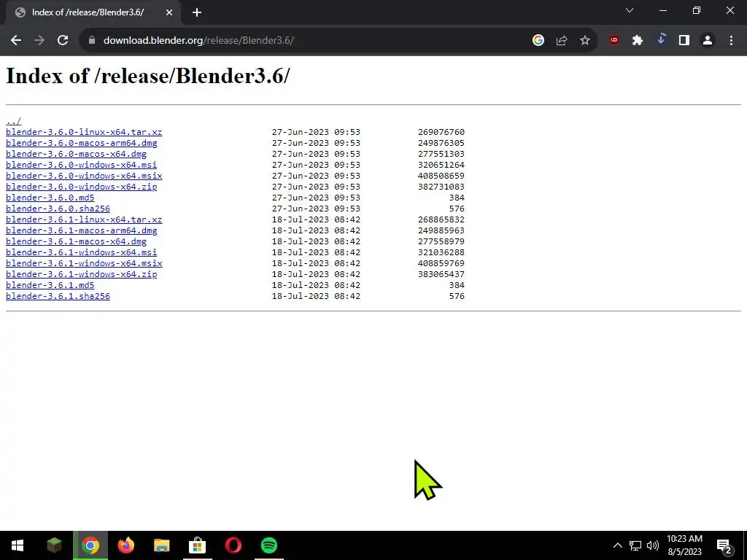Download blender-3.6.1-macos-x64.dmg
Viewport: 747px width, 560px height.
(76, 241)
